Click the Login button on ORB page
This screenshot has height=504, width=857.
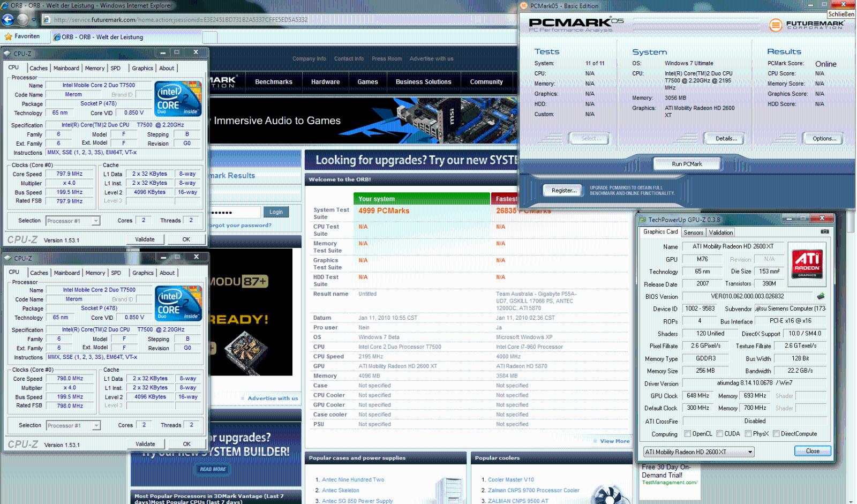coord(276,212)
